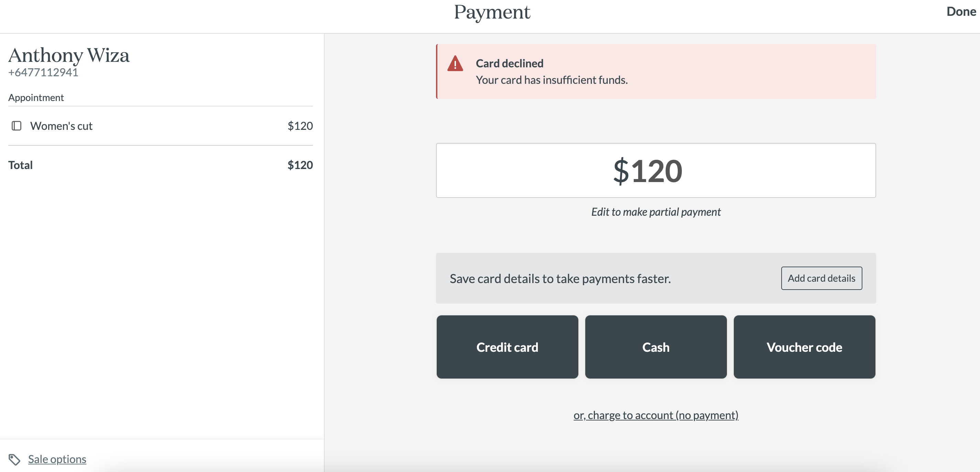The width and height of the screenshot is (980, 472).
Task: Pay using a Voucher code
Action: (x=804, y=347)
